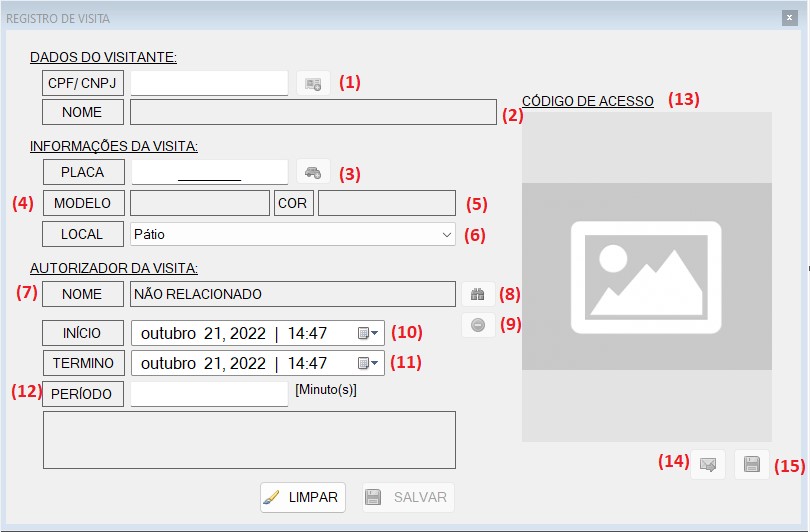Close the Registro de Visita window
The width and height of the screenshot is (810, 532).
coord(789,18)
